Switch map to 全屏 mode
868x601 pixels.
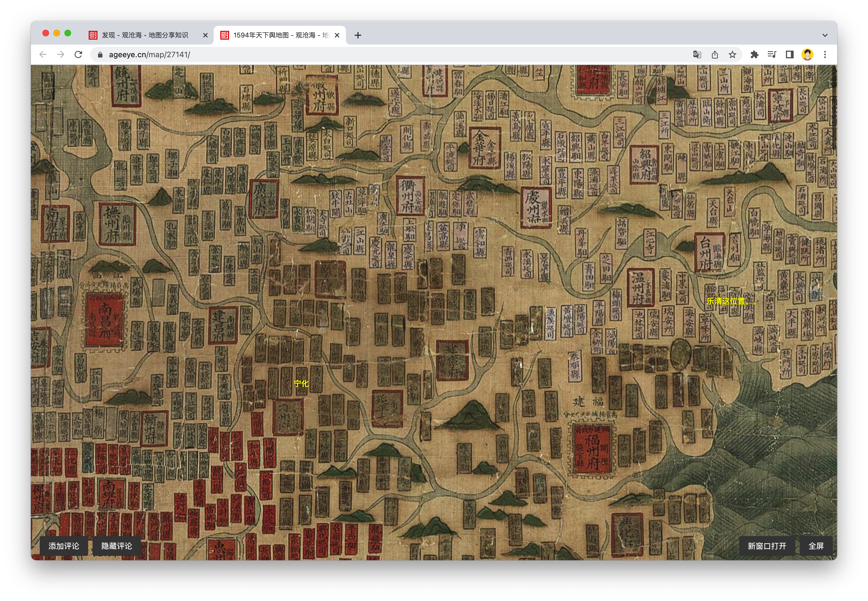(816, 546)
